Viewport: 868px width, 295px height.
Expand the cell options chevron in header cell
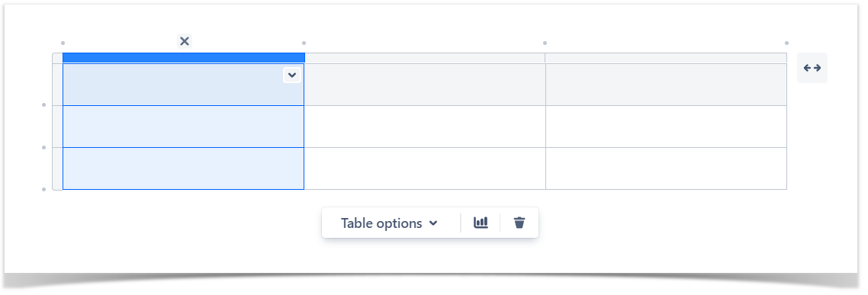click(292, 75)
